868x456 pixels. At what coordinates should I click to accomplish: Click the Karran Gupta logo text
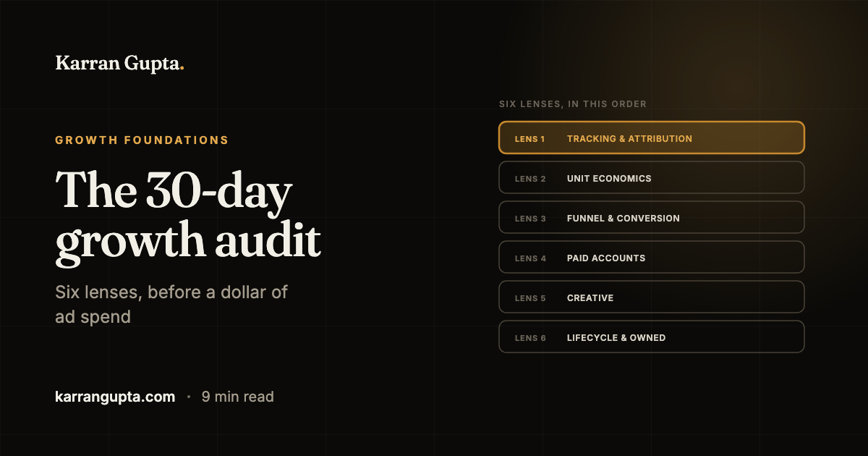pos(119,64)
